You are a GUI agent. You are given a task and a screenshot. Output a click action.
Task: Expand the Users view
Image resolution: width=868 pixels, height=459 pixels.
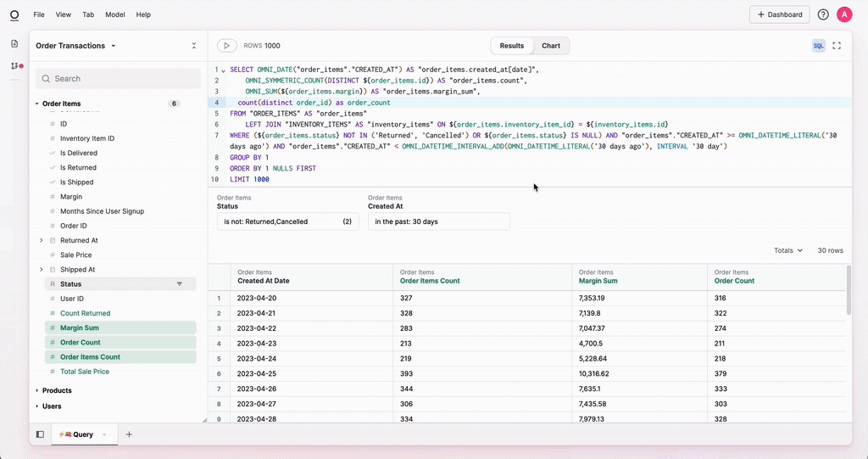(x=37, y=406)
